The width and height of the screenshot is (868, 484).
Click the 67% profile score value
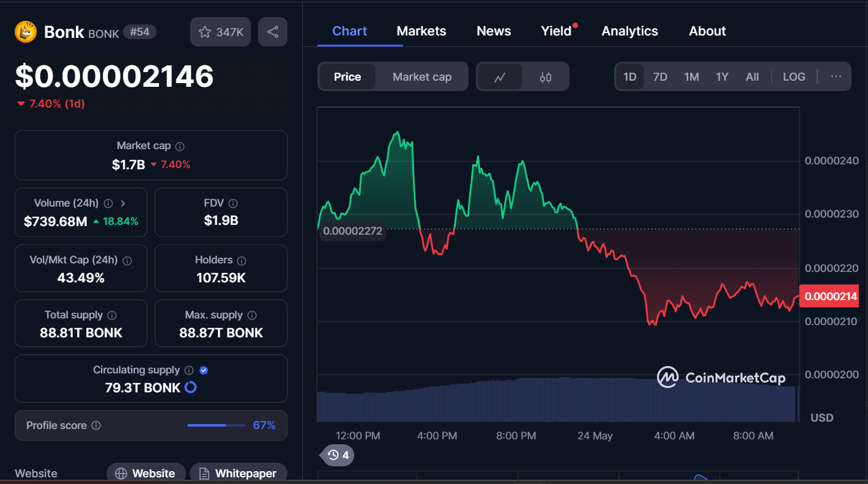pyautogui.click(x=264, y=425)
